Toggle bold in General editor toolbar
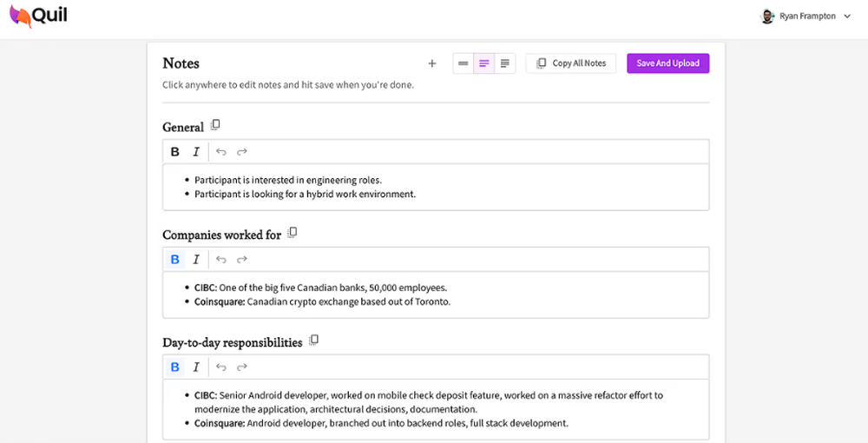Viewport: 868px width, 443px height. 175,152
